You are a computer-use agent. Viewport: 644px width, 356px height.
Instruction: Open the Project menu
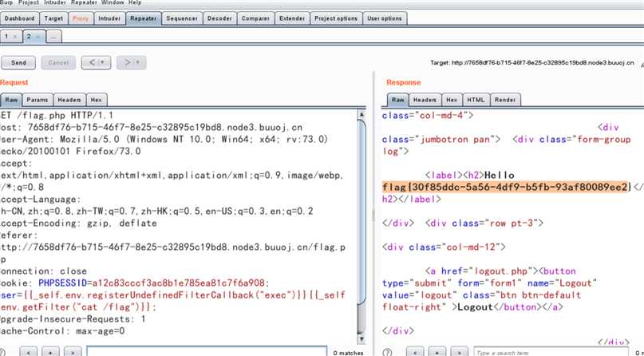click(x=29, y=2)
